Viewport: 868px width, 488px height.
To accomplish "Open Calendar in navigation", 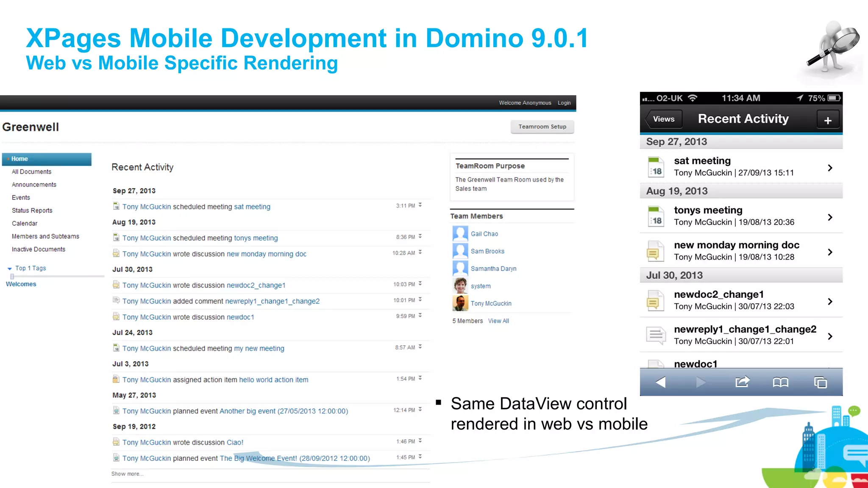I will click(25, 223).
